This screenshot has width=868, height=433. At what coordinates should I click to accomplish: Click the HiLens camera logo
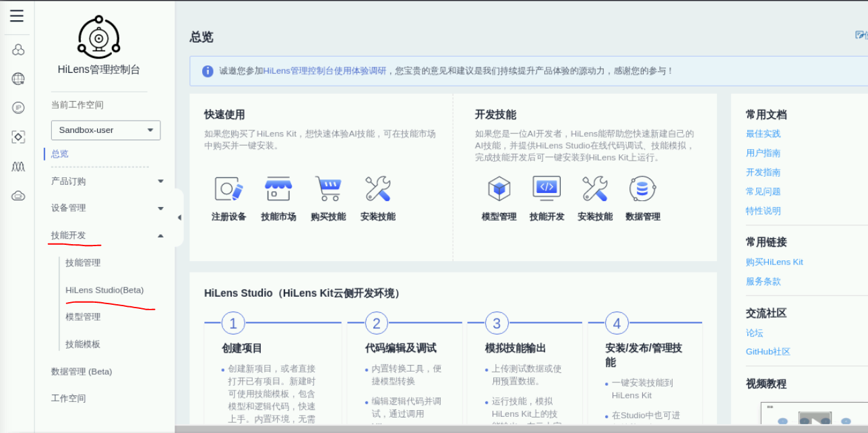coord(99,36)
